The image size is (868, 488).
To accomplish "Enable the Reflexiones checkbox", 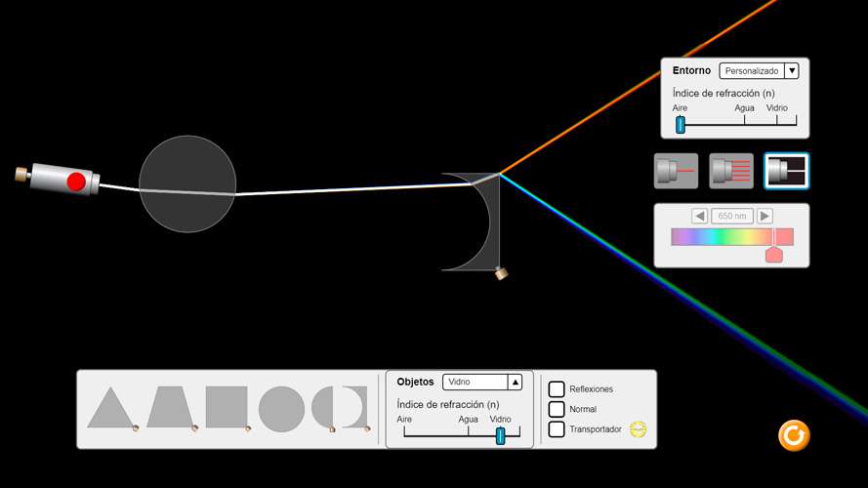I will tap(557, 388).
